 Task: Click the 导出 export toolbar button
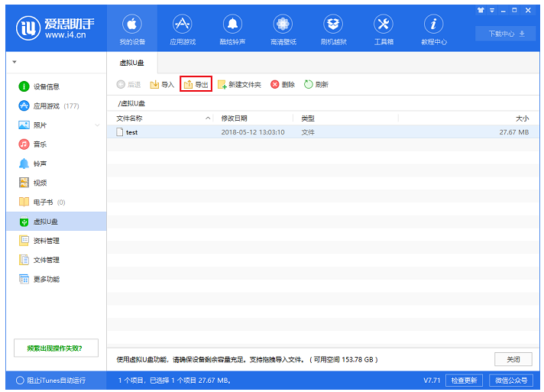click(x=196, y=84)
